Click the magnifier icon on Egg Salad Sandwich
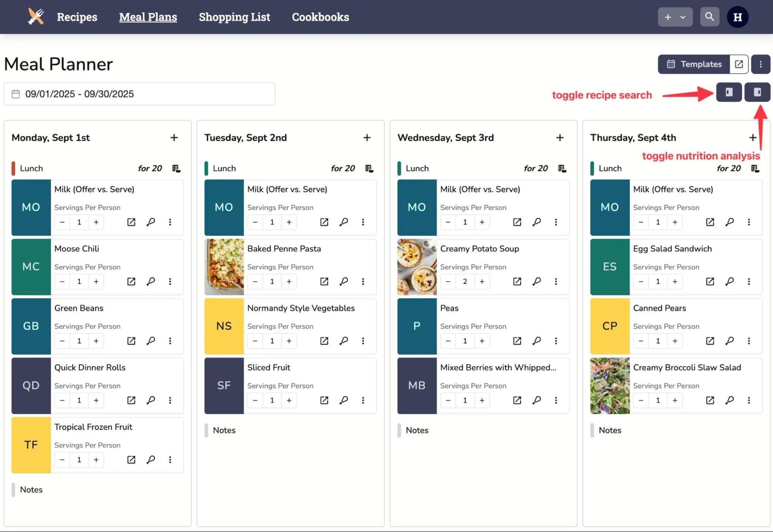Screen dimensions: 773x532 coord(729,281)
